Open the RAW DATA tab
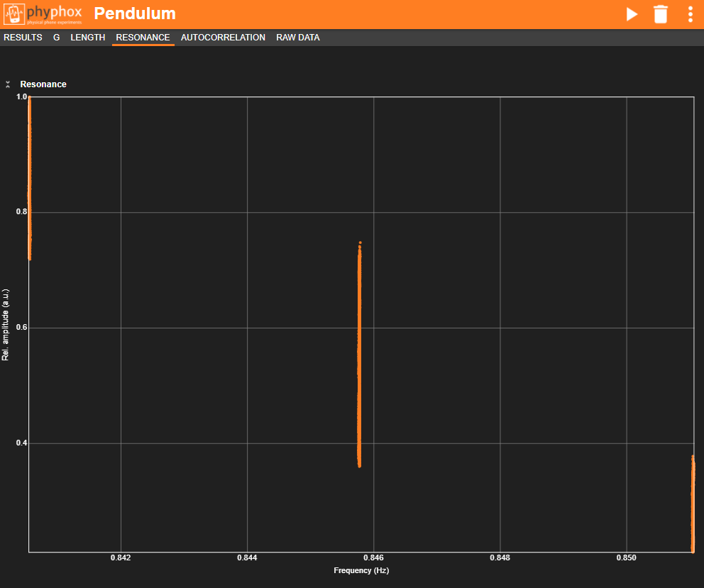 tap(297, 38)
